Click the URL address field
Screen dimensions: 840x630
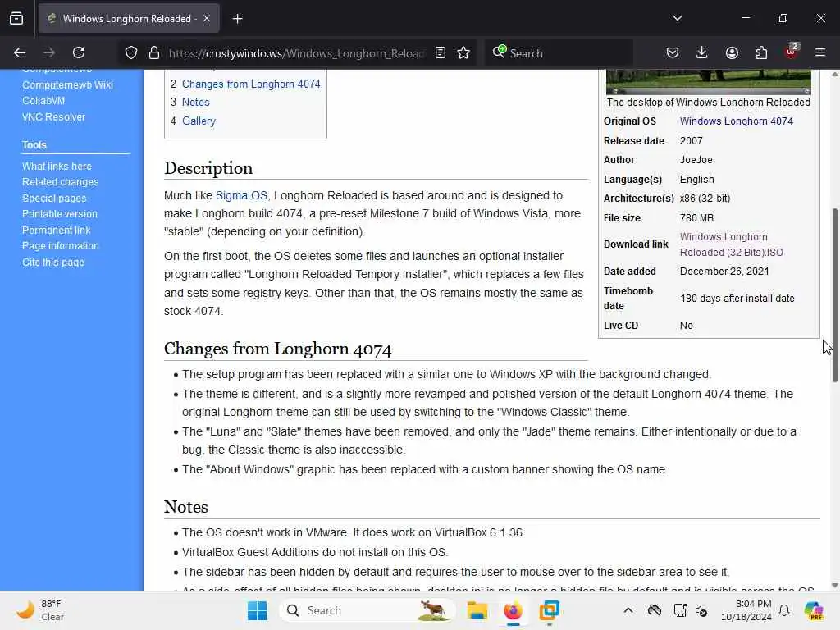(x=296, y=53)
